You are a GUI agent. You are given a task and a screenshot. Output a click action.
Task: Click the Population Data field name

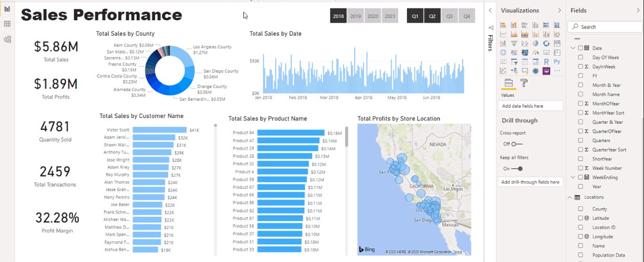[609, 255]
